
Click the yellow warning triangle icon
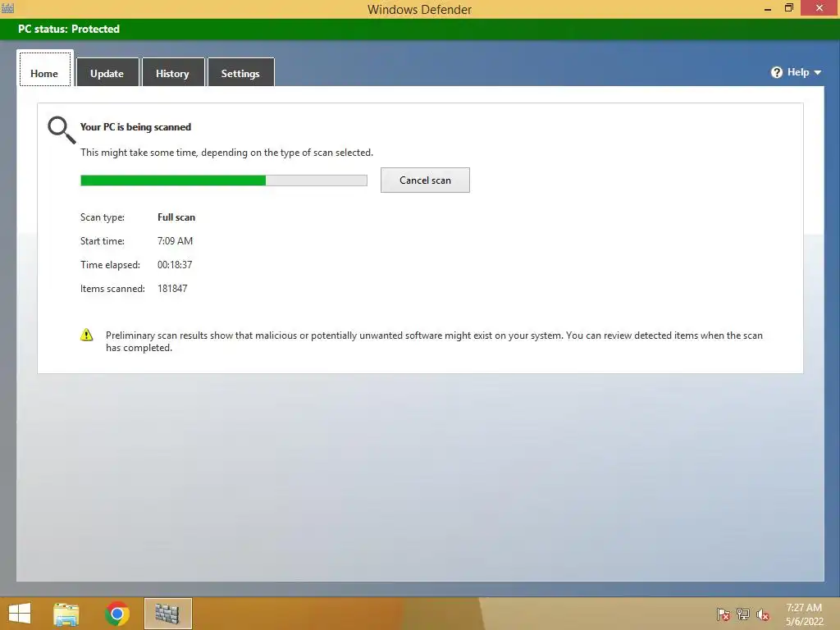87,336
